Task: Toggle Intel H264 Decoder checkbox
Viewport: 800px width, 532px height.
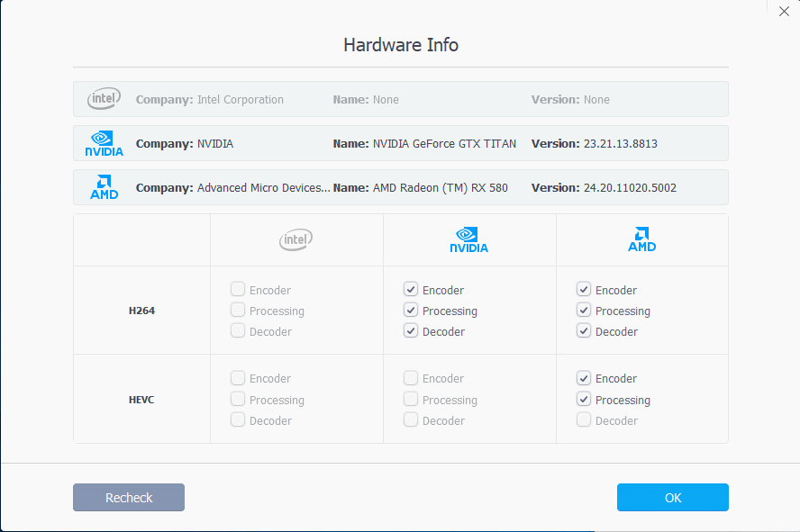Action: (x=238, y=330)
